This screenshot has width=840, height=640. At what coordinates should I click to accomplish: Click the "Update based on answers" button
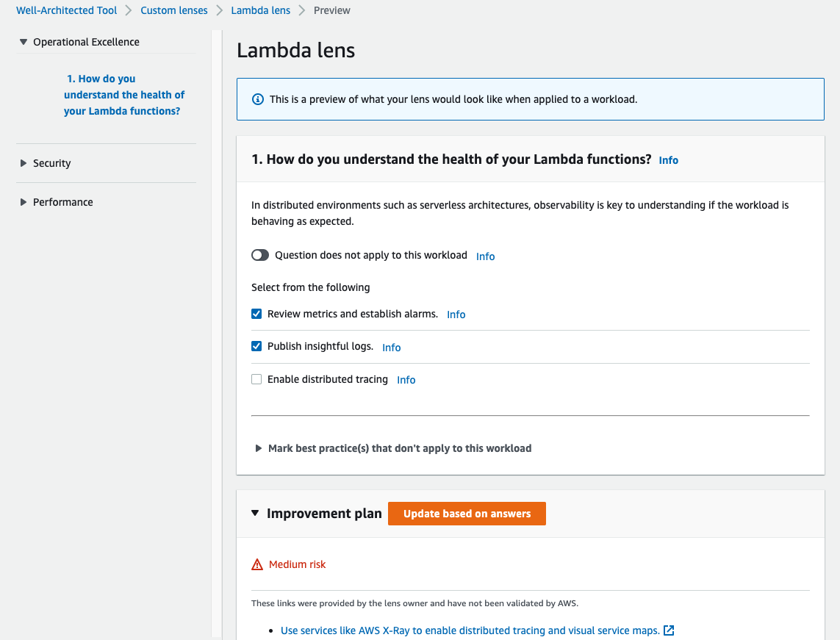[467, 513]
